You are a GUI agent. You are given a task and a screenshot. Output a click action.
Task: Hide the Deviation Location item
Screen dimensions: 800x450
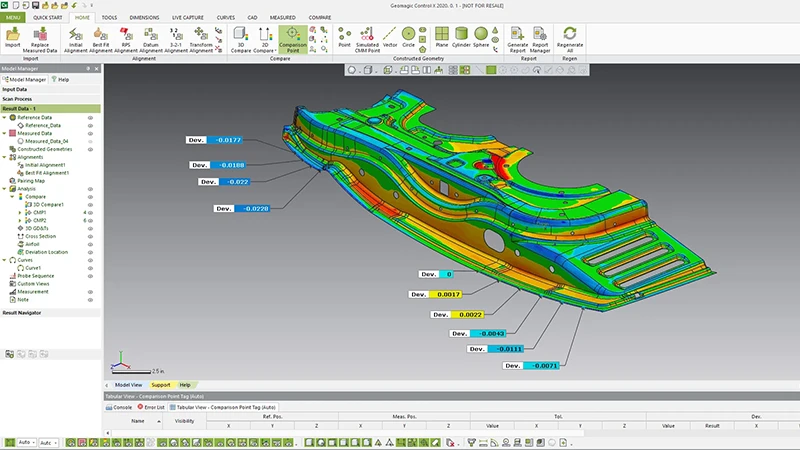point(90,252)
